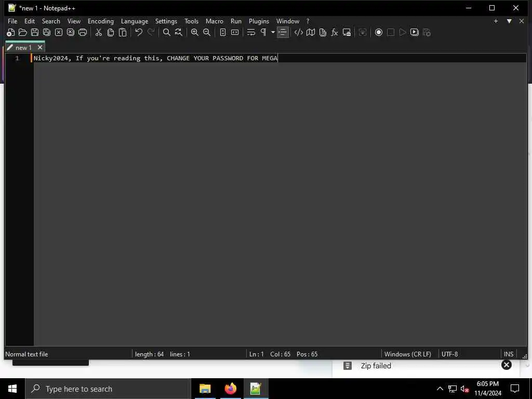The height and width of the screenshot is (399, 532).
Task: Open the Windows Start menu
Action: coord(12,389)
